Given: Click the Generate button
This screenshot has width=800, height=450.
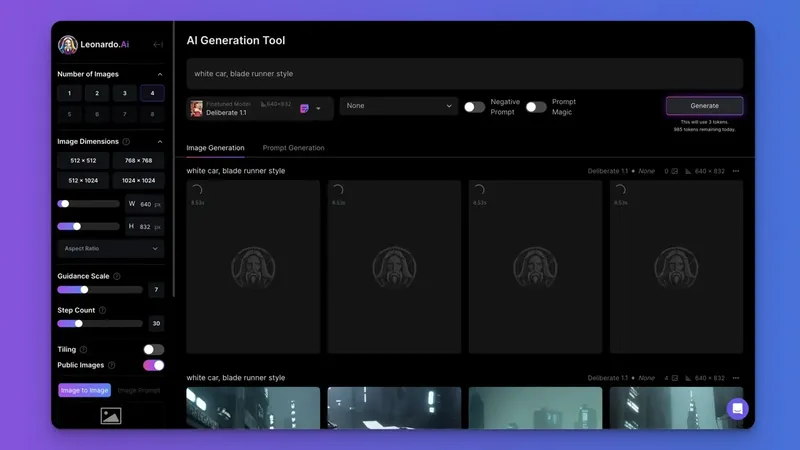Looking at the screenshot, I should click(704, 106).
